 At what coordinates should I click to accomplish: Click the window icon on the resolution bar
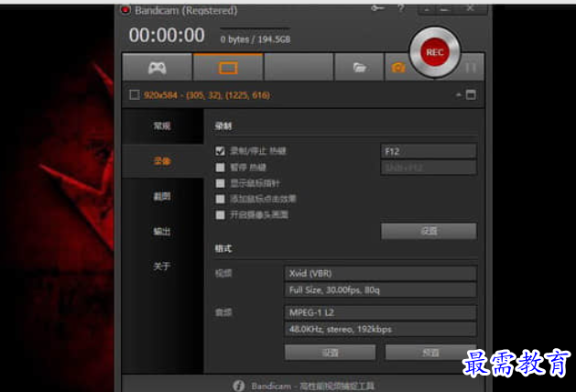tap(471, 94)
